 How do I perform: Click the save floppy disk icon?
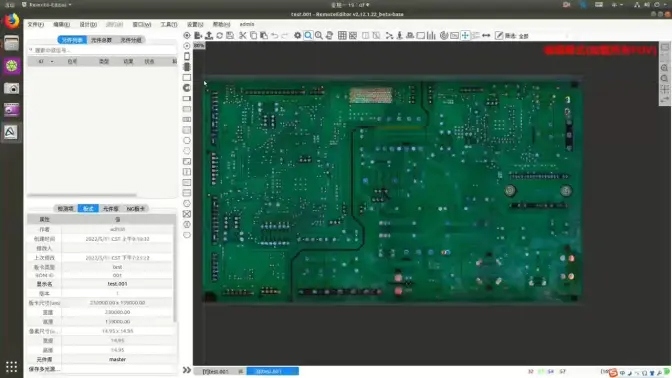pos(230,36)
